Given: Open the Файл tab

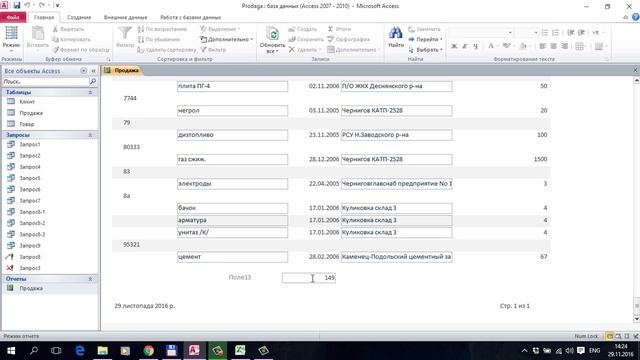Looking at the screenshot, I should coord(13,18).
